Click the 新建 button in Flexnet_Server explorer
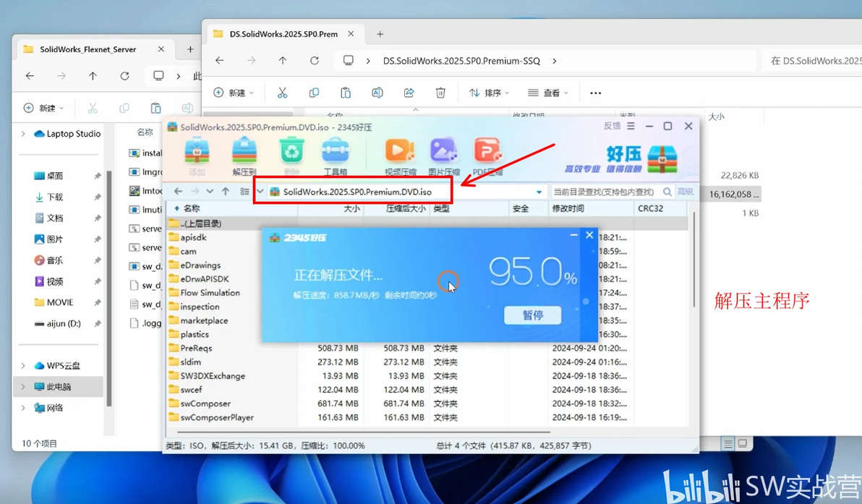 tap(43, 108)
